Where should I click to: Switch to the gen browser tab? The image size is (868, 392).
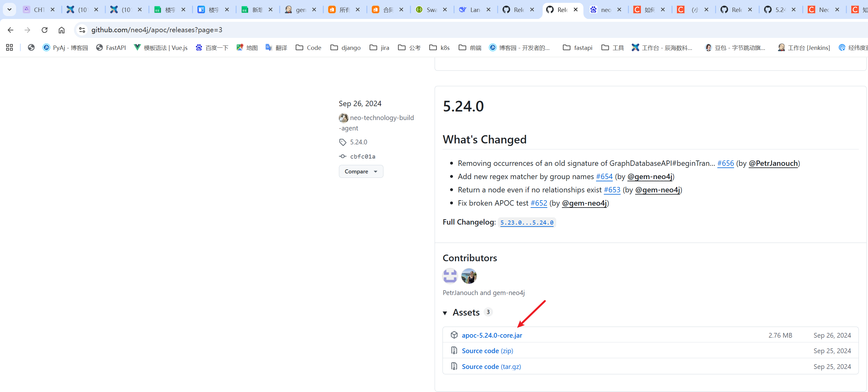(x=297, y=9)
